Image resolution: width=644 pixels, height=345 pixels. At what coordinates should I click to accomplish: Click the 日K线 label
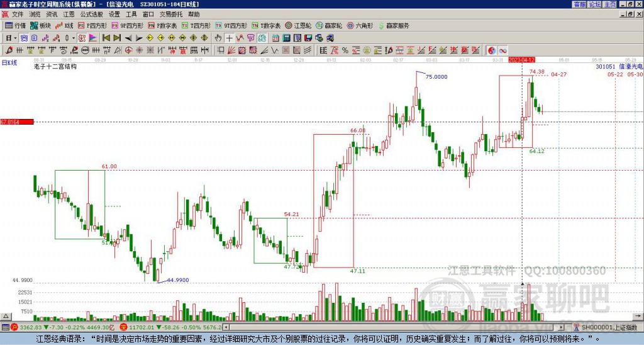[x=9, y=63]
